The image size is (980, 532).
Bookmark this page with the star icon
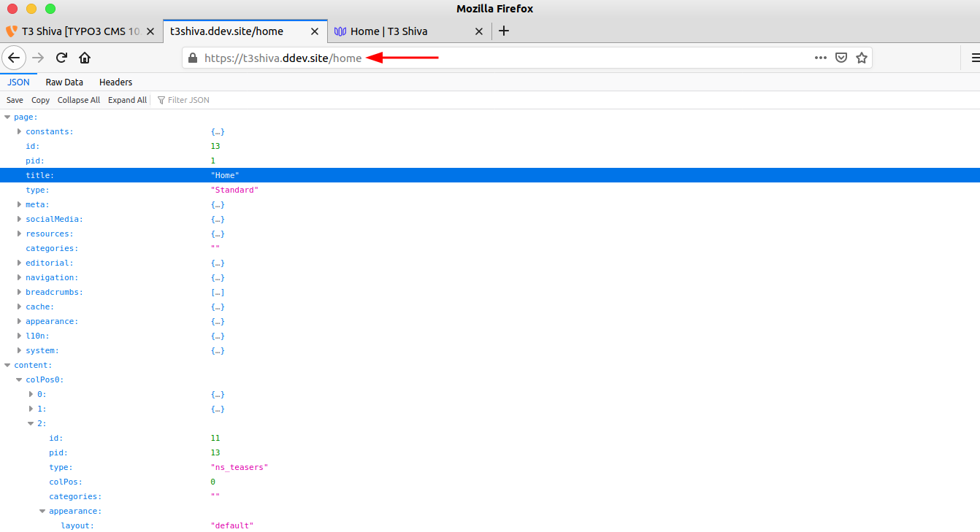pos(862,58)
